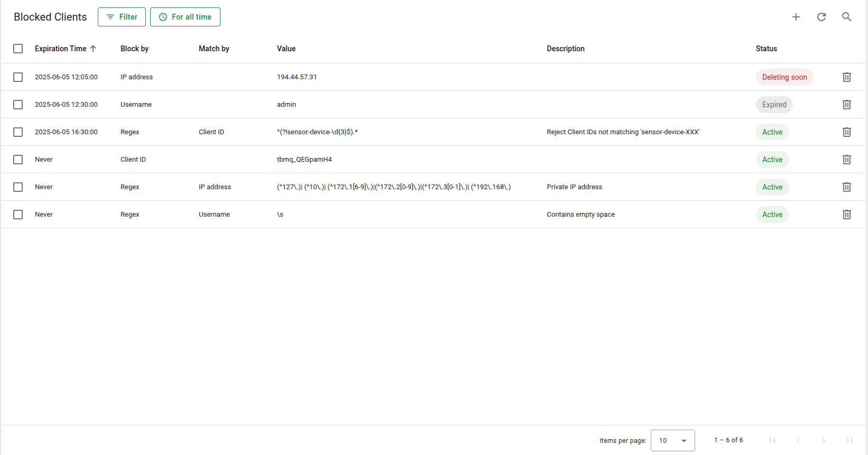Click the 'Deleting soon' status badge
Viewport: 868px width, 455px height.
point(784,77)
